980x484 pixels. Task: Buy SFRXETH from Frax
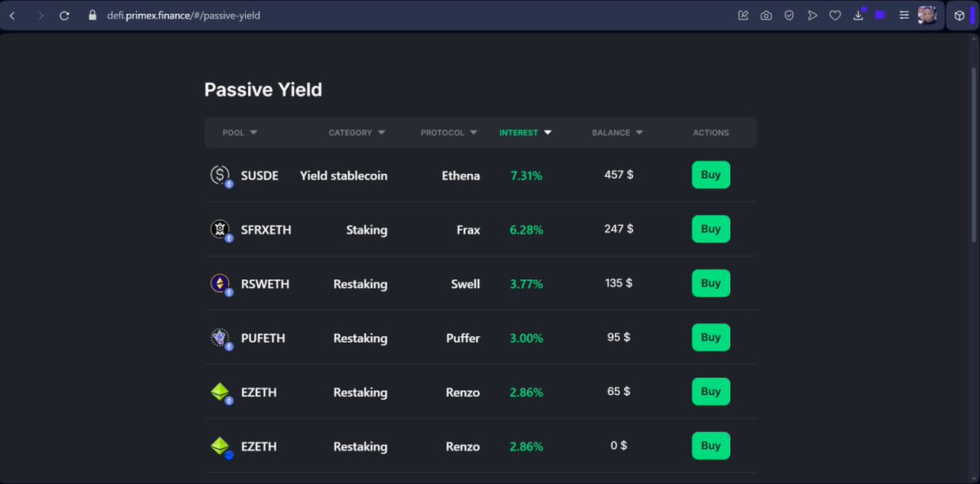coord(710,229)
